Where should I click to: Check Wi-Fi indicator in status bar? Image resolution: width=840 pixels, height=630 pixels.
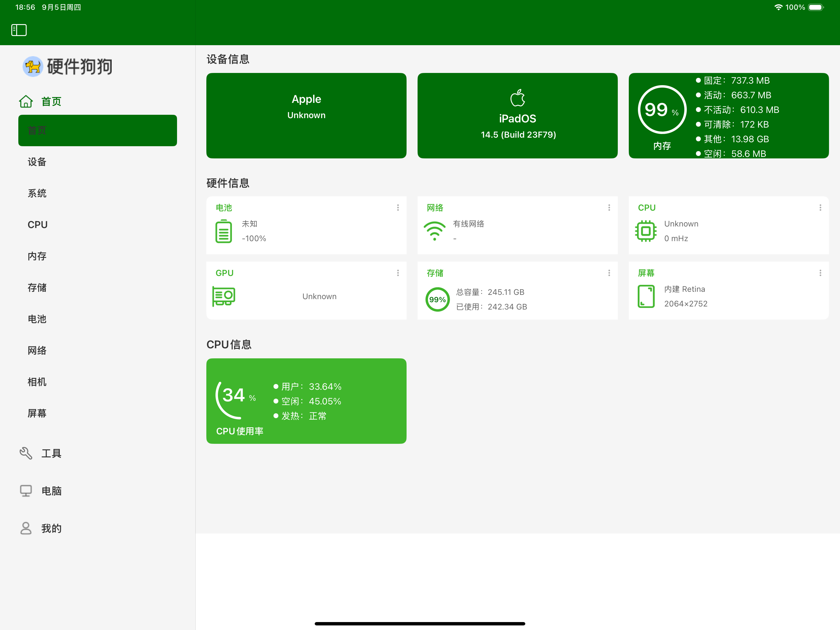(778, 7)
